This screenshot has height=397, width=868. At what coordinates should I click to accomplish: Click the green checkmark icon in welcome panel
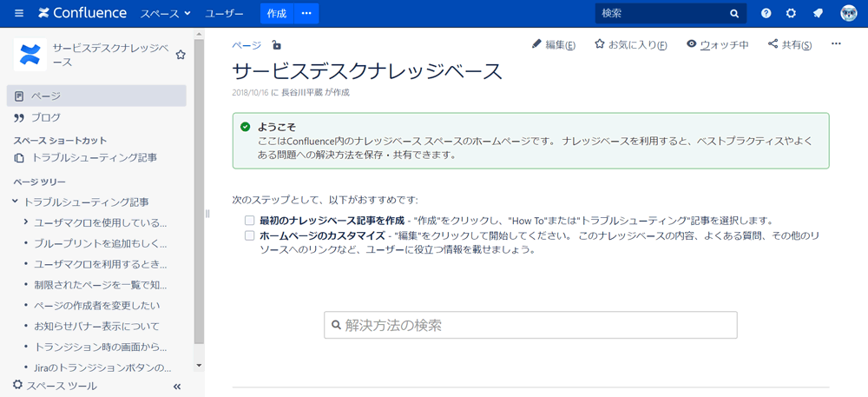coord(246,128)
